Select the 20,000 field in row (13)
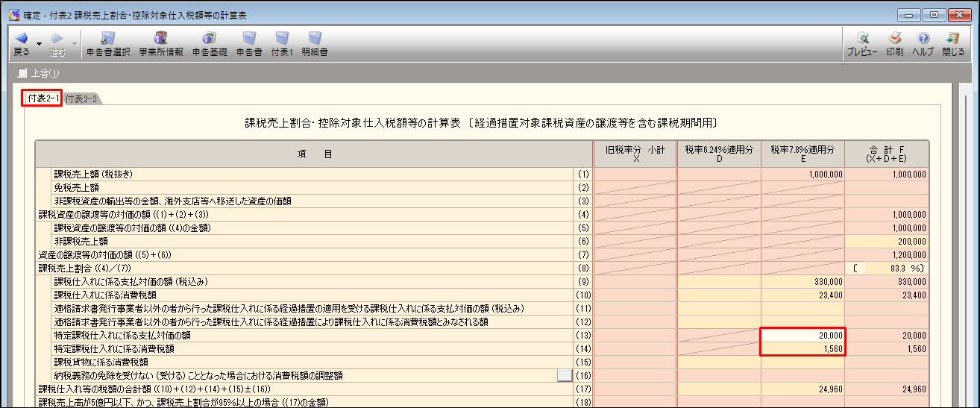The height and width of the screenshot is (408, 980). (x=802, y=336)
